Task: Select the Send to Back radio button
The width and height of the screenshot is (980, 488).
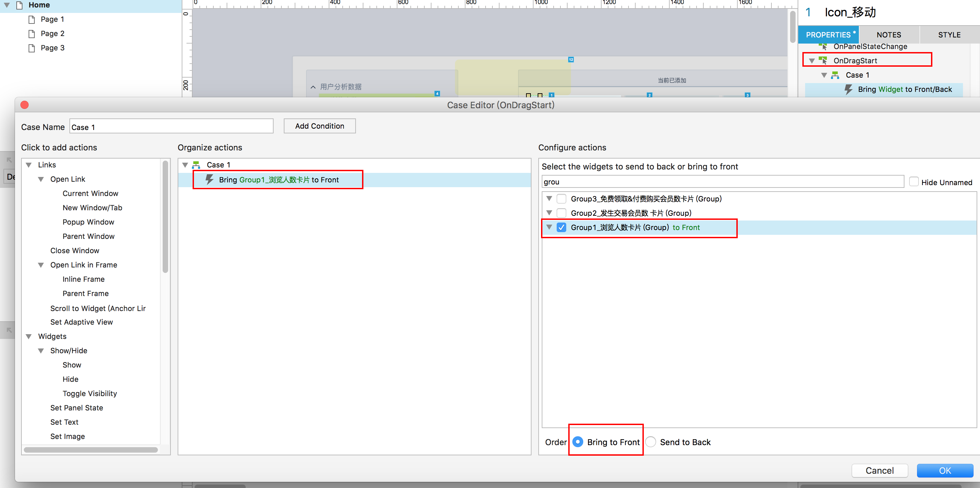Action: coord(651,442)
